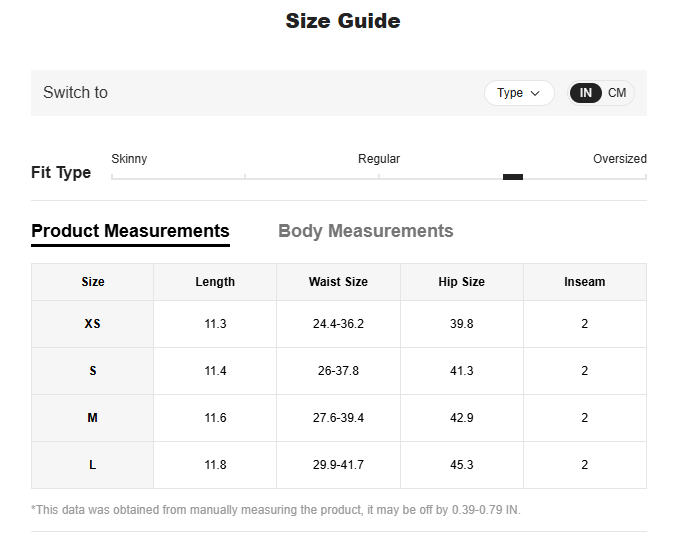
Task: Select the Product Measurements tab
Action: pos(130,231)
